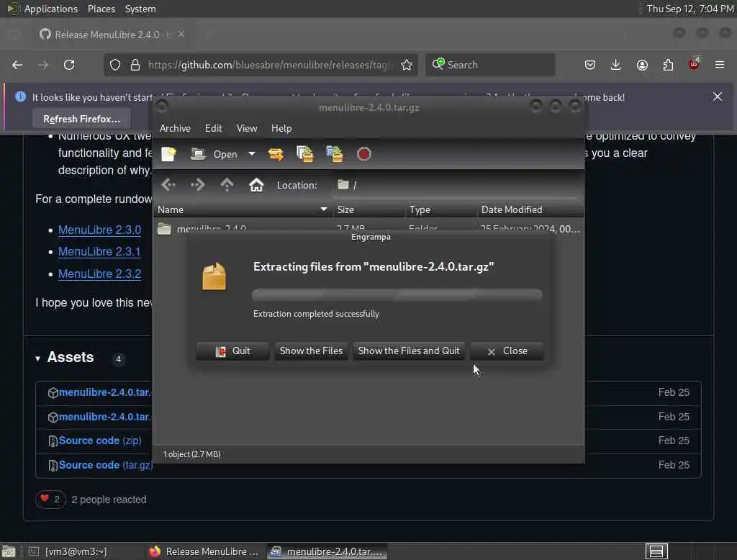The height and width of the screenshot is (560, 737).
Task: Expand the Open dropdown arrow
Action: click(x=251, y=154)
